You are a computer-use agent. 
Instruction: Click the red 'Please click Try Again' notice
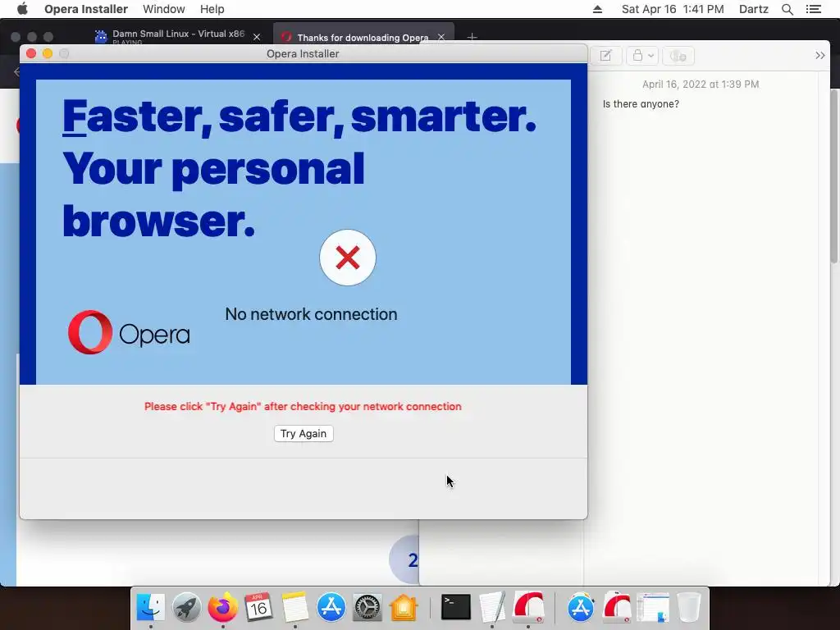coord(303,407)
